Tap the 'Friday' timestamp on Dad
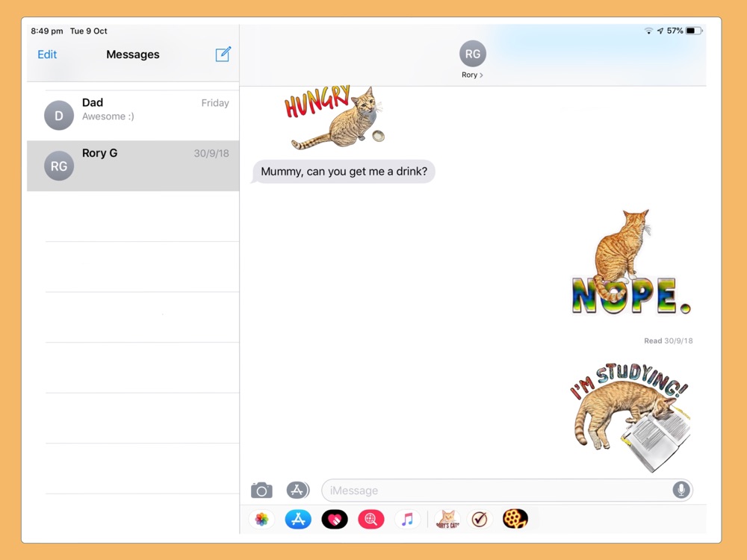747x560 pixels. (x=215, y=103)
